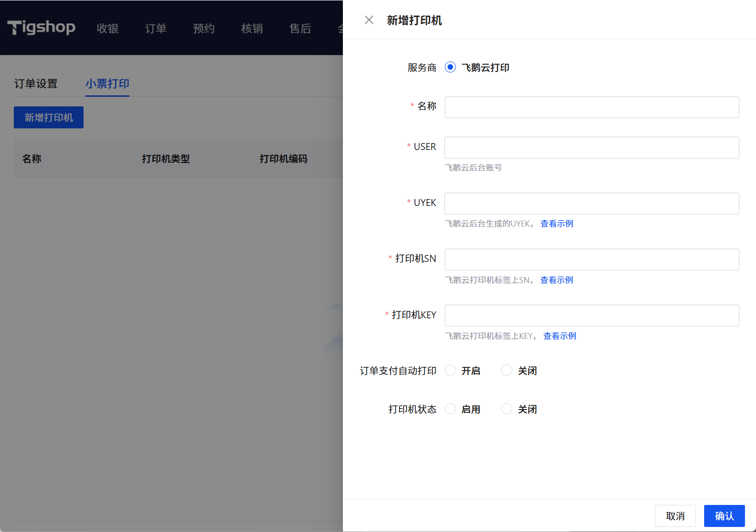Image resolution: width=756 pixels, height=532 pixels.
Task: Go to the 售后 navigation item
Action: tap(300, 28)
